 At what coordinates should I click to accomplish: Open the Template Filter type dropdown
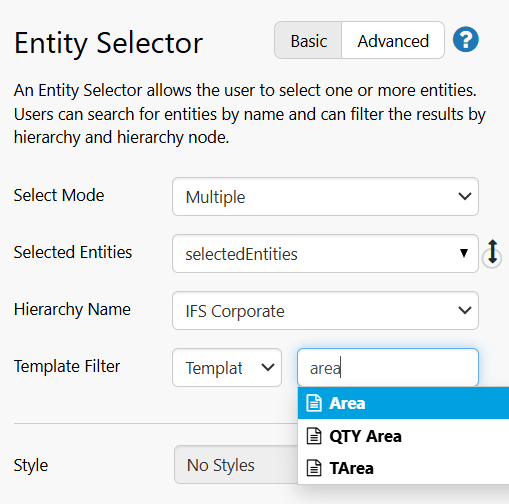coord(227,367)
